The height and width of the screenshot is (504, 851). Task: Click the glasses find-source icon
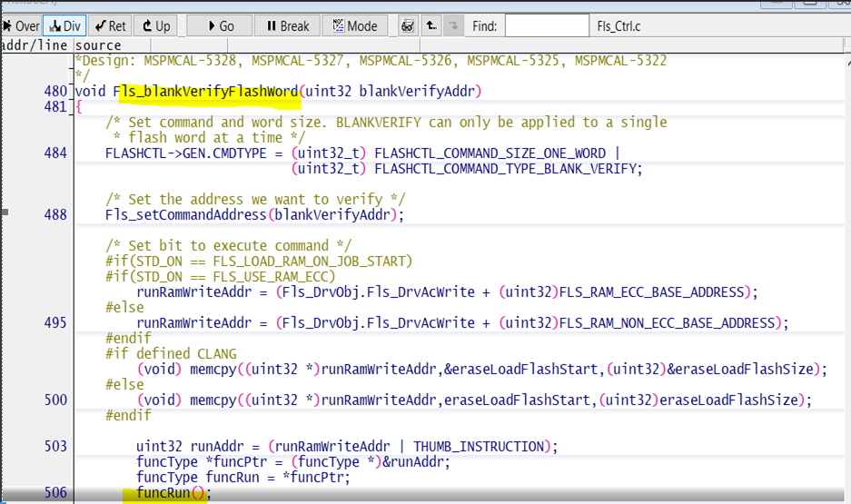click(x=408, y=26)
